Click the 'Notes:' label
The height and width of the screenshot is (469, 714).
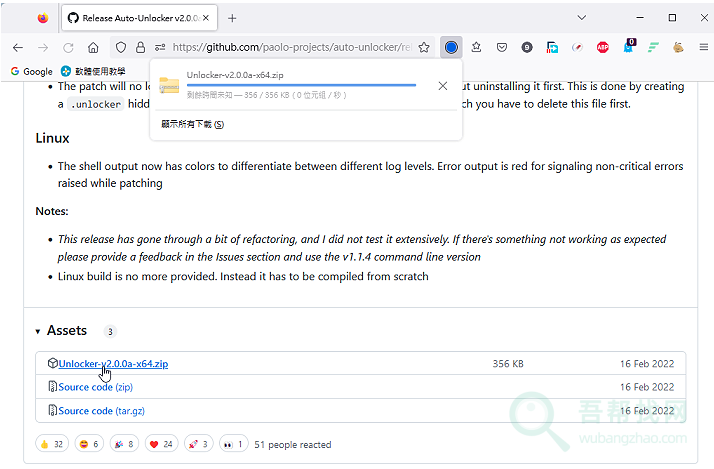[x=52, y=211]
